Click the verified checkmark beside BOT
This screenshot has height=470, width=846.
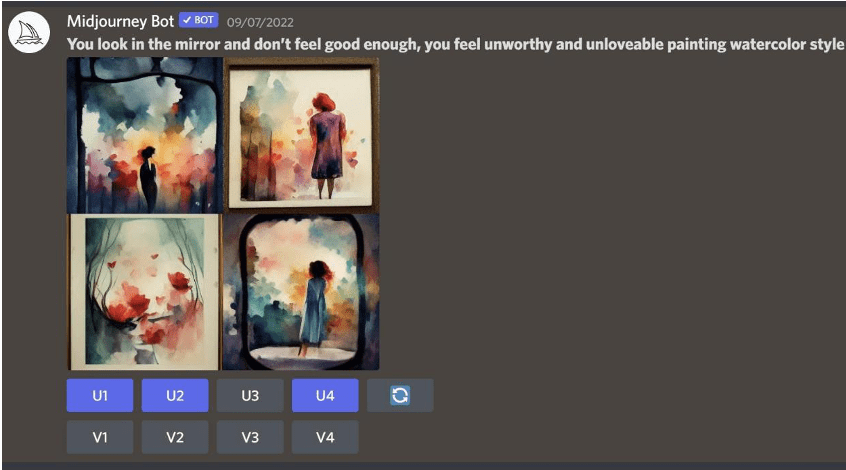(x=187, y=20)
